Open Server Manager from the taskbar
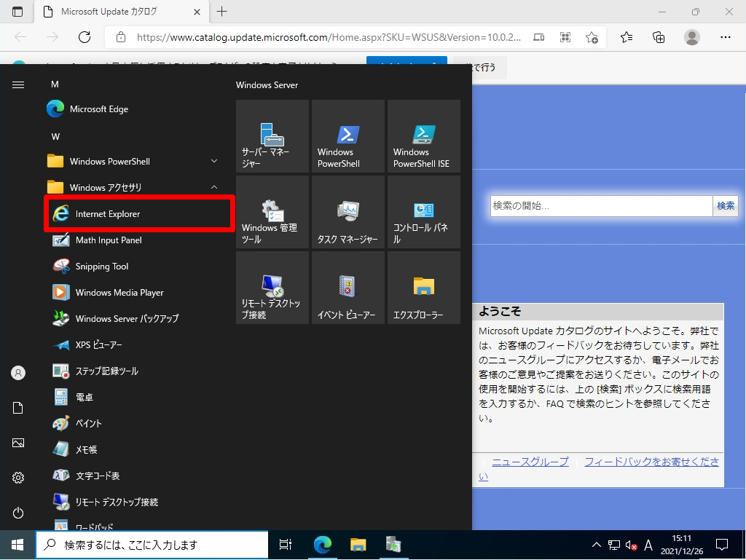 (393, 545)
